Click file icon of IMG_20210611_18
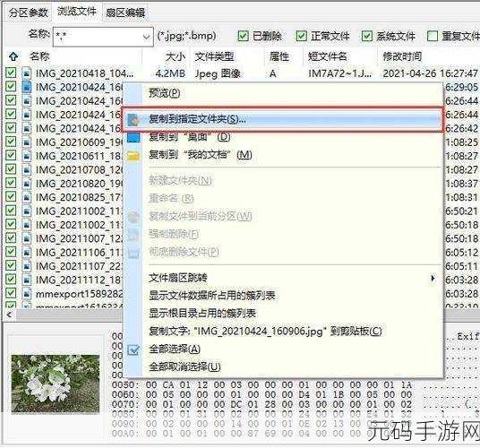 (x=27, y=156)
